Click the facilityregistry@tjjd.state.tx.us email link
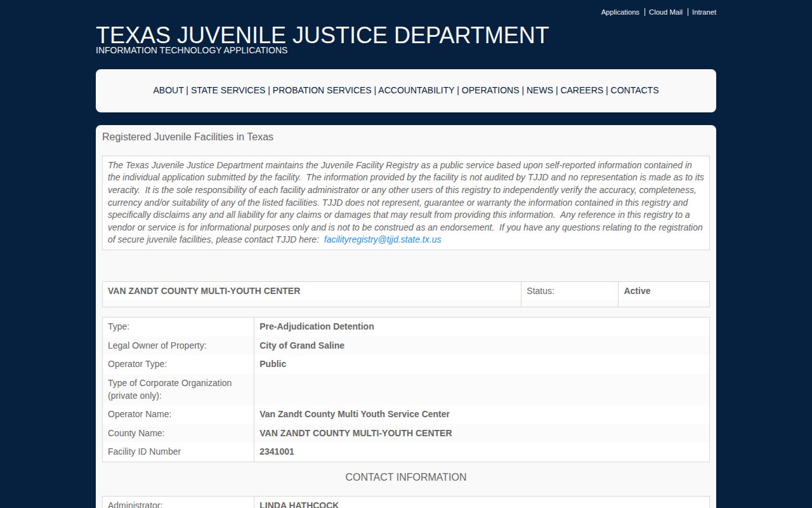Screen dimensions: 812x508 pos(383,239)
